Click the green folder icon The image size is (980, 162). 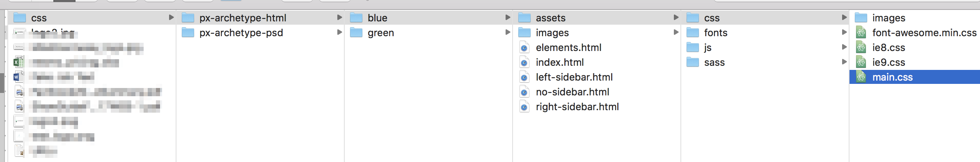pyautogui.click(x=356, y=32)
